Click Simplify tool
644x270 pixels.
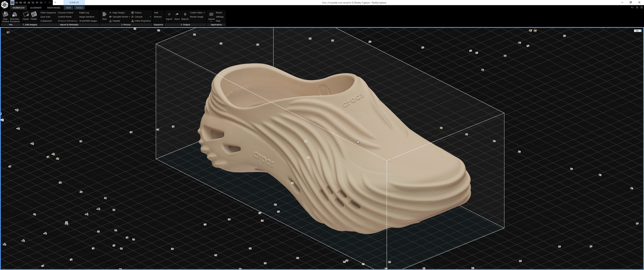[x=115, y=21]
